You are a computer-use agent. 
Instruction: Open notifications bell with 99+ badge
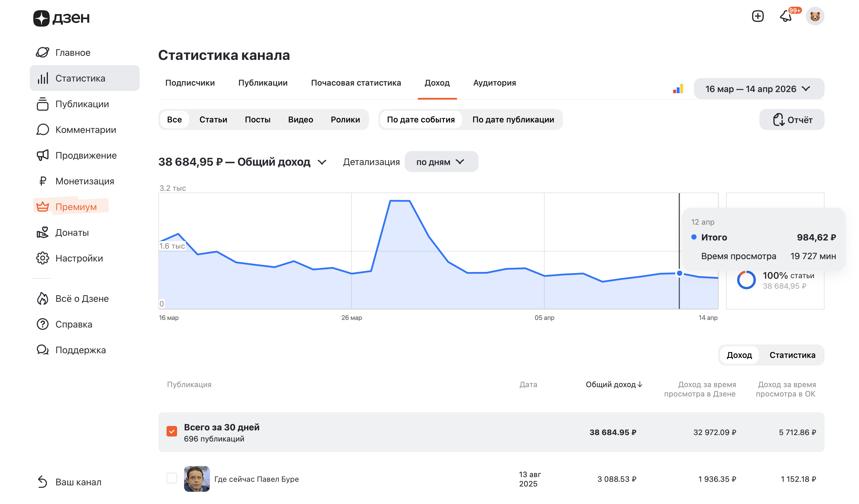tap(786, 16)
